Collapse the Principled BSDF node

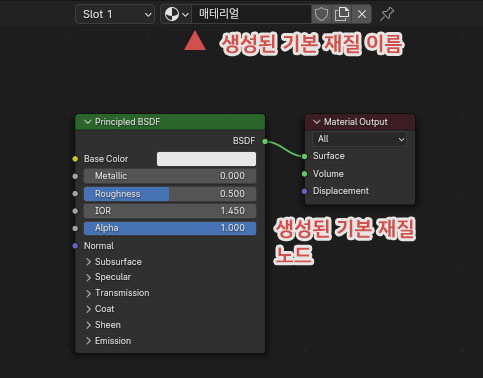[87, 122]
